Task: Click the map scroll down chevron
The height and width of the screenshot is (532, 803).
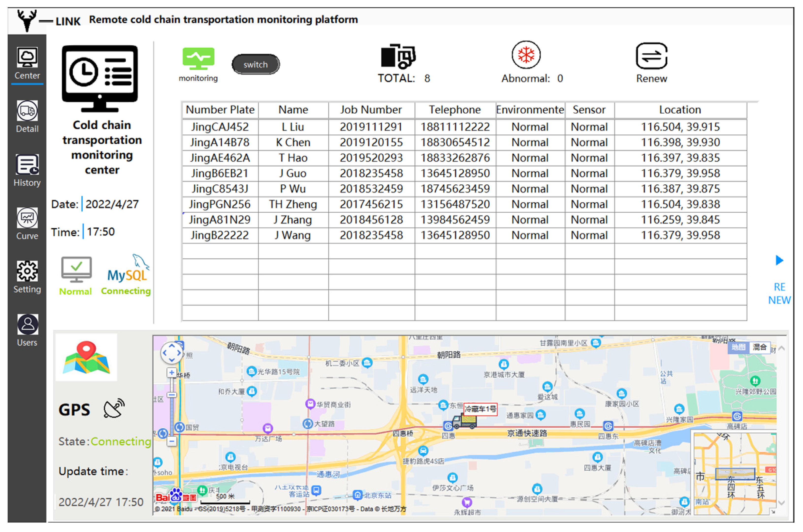Action: [x=782, y=503]
